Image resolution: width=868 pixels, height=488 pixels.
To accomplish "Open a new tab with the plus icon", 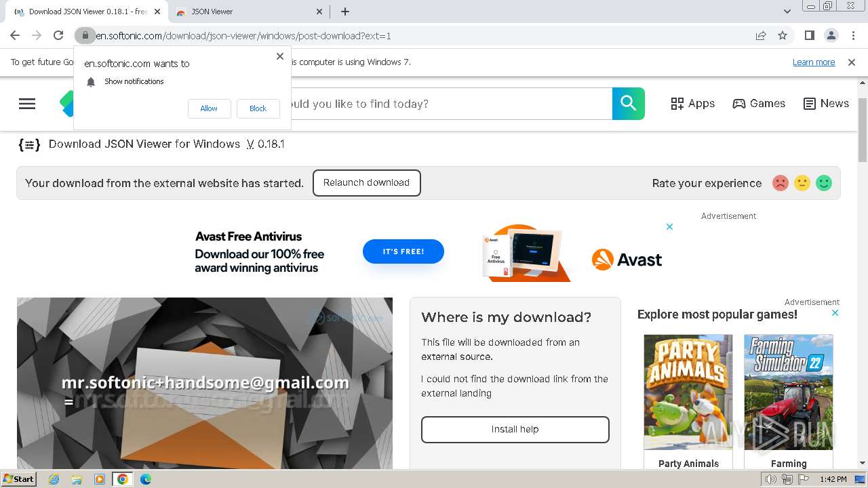I will tap(345, 12).
